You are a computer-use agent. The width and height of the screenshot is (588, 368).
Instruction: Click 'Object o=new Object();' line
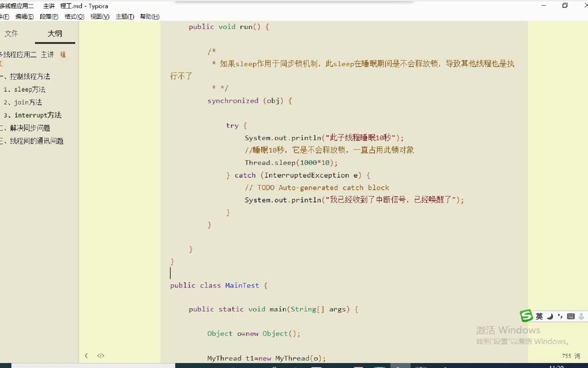254,334
